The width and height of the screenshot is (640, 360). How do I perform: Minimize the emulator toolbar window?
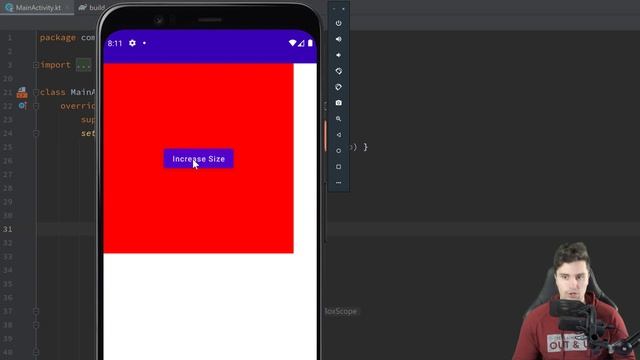point(334,9)
